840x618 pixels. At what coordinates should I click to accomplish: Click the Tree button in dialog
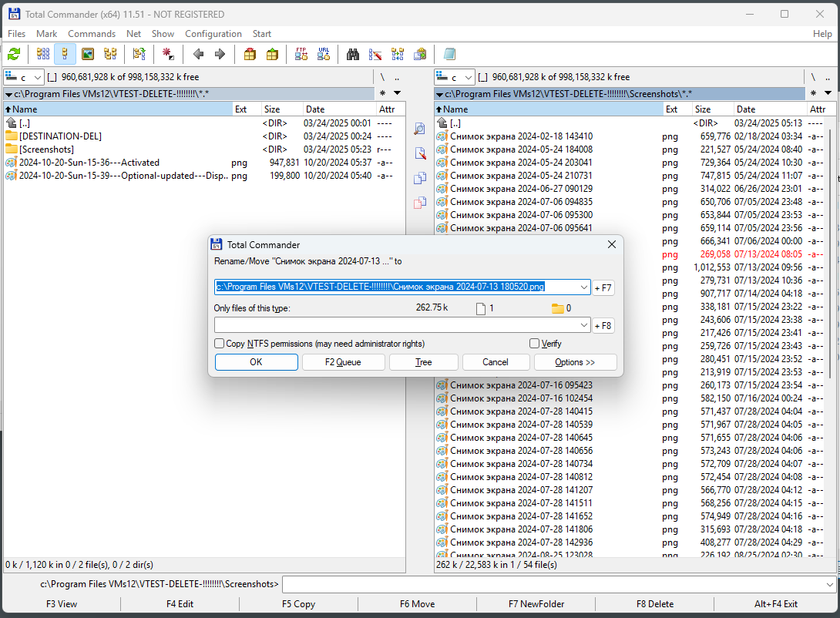click(423, 362)
